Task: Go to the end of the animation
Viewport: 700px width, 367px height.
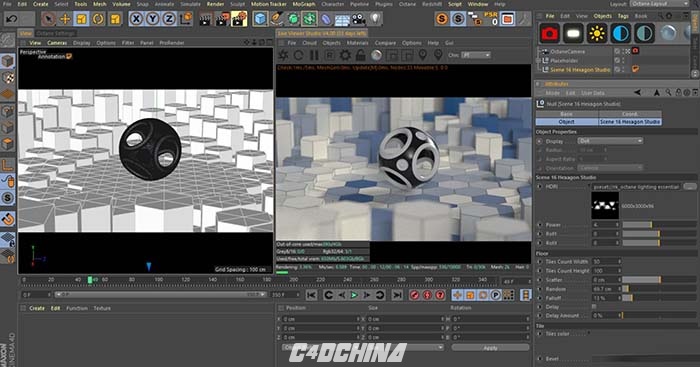Action: (397, 295)
